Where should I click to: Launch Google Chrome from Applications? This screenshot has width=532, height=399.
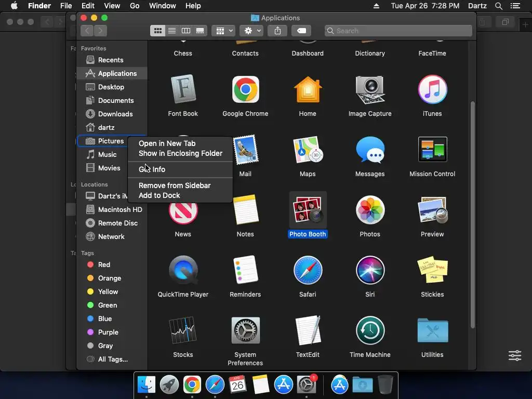(x=245, y=89)
